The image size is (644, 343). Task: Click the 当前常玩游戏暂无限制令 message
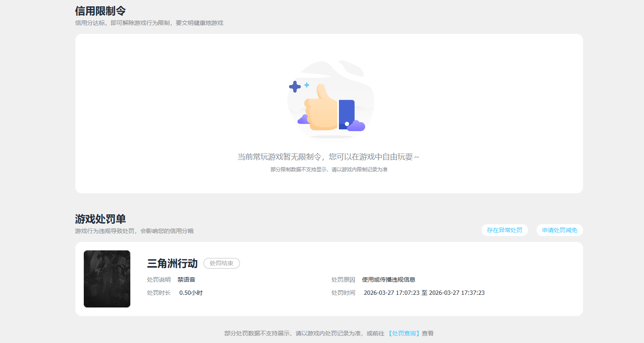(x=328, y=157)
